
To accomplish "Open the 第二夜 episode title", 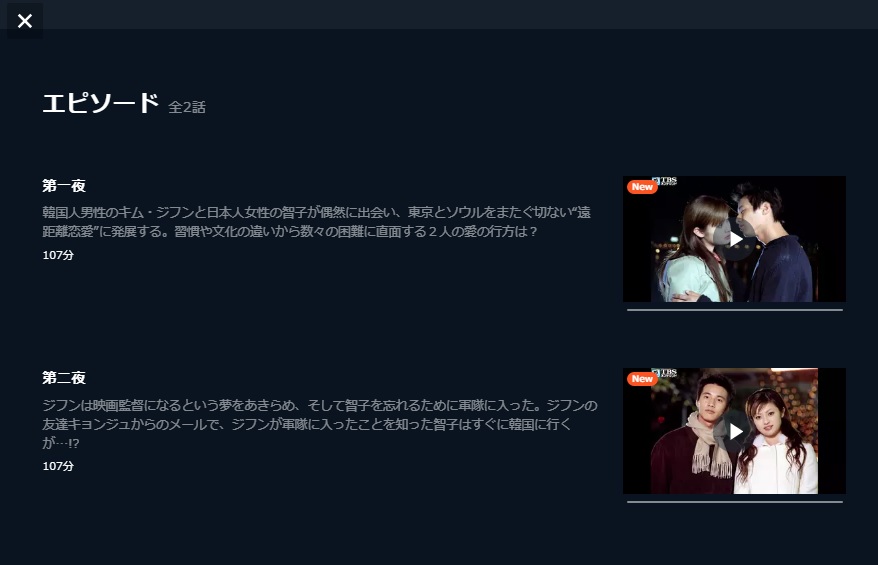I will pos(64,378).
